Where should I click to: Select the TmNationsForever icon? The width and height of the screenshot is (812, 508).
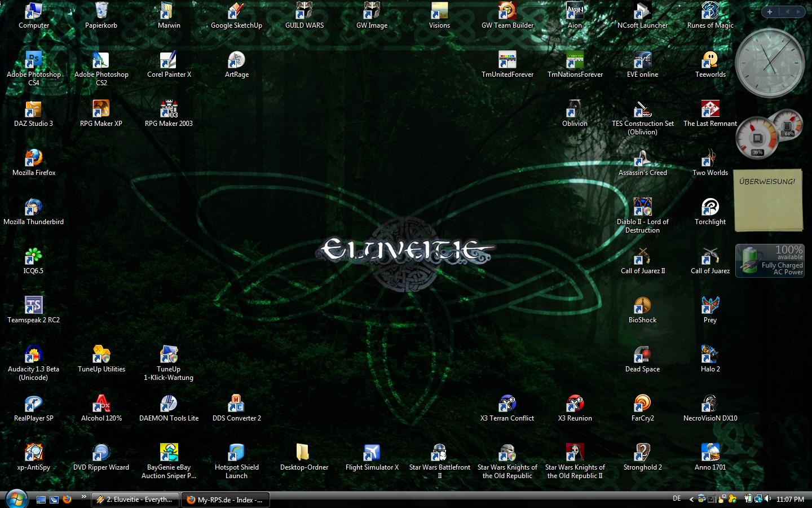coord(575,64)
